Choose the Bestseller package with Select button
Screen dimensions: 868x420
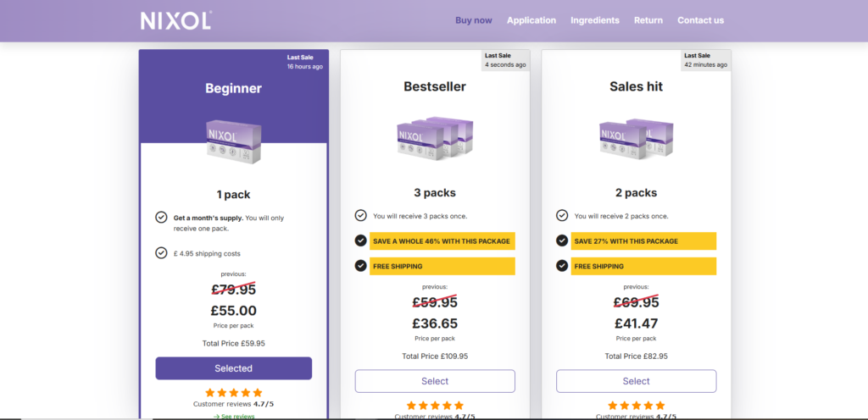point(435,381)
